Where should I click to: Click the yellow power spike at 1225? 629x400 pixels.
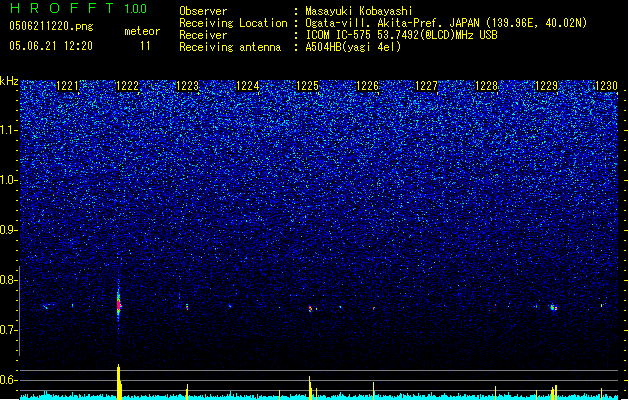(x=310, y=387)
